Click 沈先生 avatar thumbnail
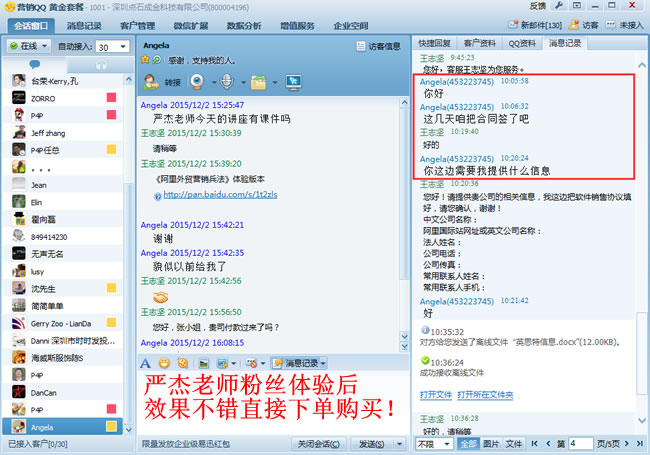Image resolution: width=650 pixels, height=455 pixels. point(19,288)
